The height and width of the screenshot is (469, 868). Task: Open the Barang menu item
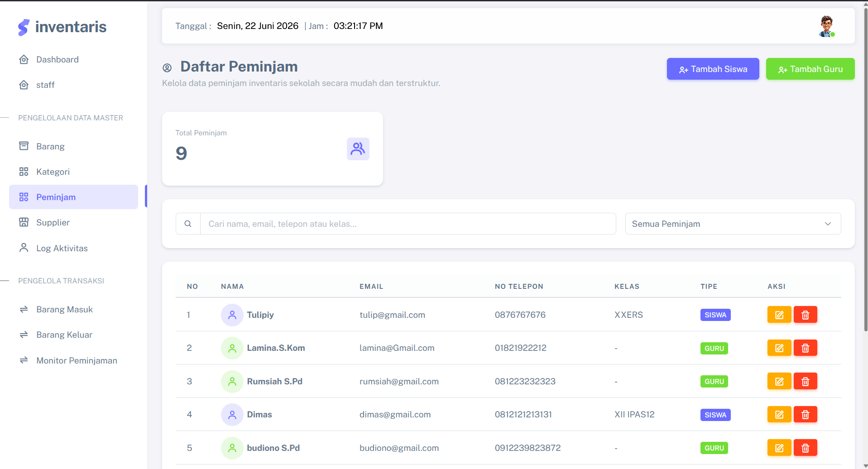click(73, 146)
